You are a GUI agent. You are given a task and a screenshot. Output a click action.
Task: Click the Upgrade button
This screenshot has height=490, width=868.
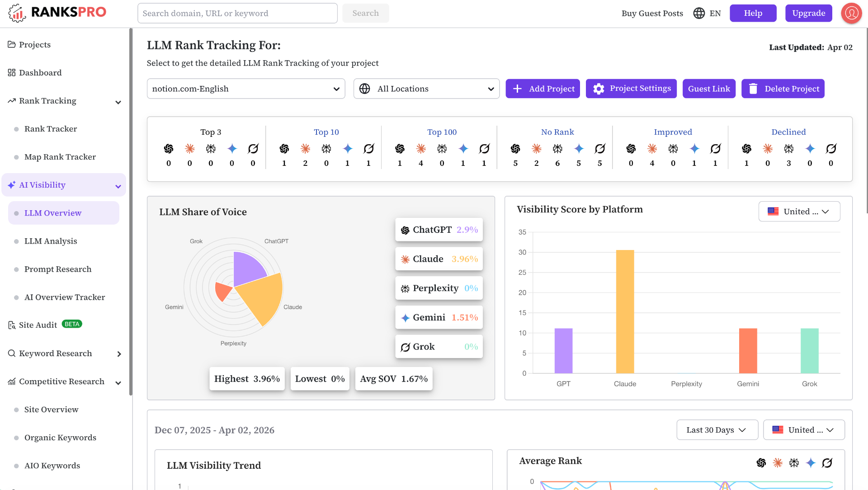(x=809, y=13)
